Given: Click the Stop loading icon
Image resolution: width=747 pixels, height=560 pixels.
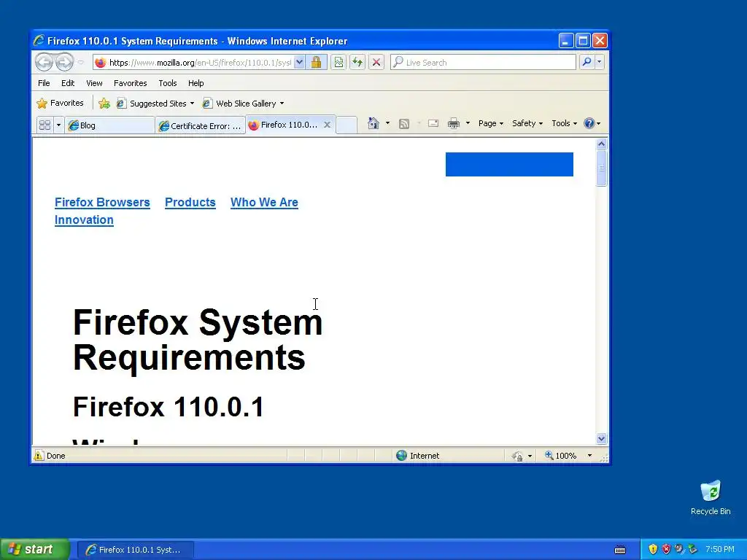Looking at the screenshot, I should point(376,63).
